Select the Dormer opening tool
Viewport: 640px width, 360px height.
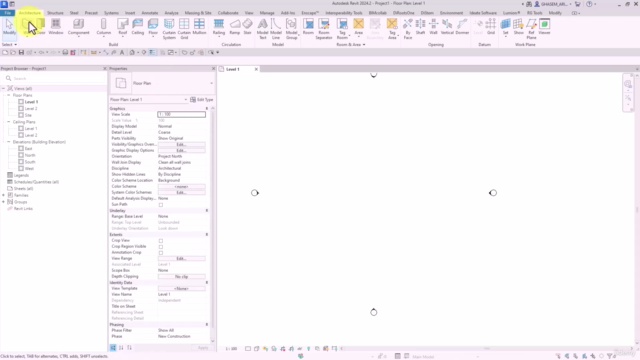coord(462,27)
